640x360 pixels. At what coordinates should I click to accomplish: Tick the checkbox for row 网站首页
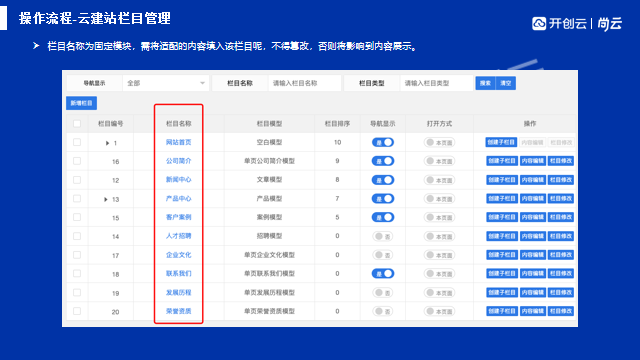(77, 142)
